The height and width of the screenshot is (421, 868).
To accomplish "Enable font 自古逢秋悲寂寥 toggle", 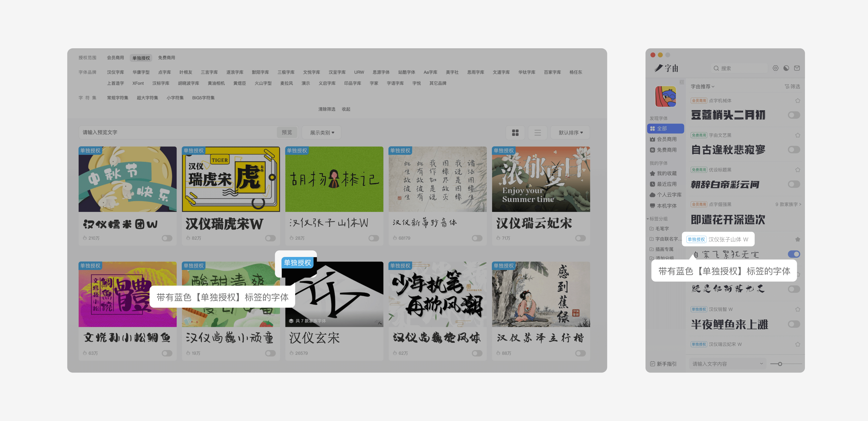I will [x=794, y=150].
